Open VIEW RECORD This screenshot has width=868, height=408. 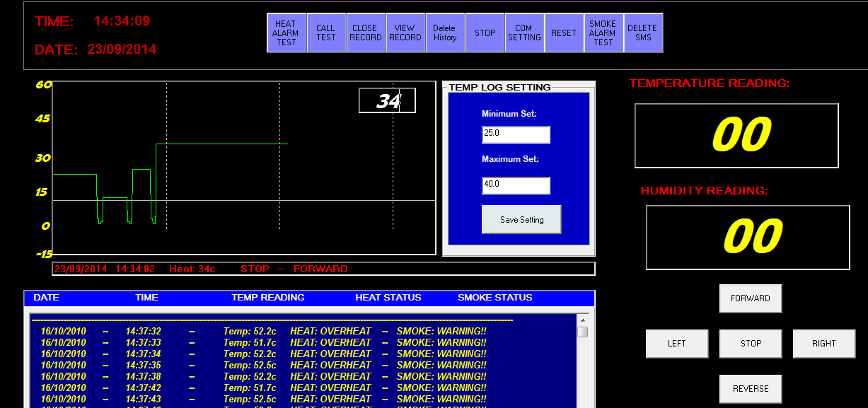405,32
